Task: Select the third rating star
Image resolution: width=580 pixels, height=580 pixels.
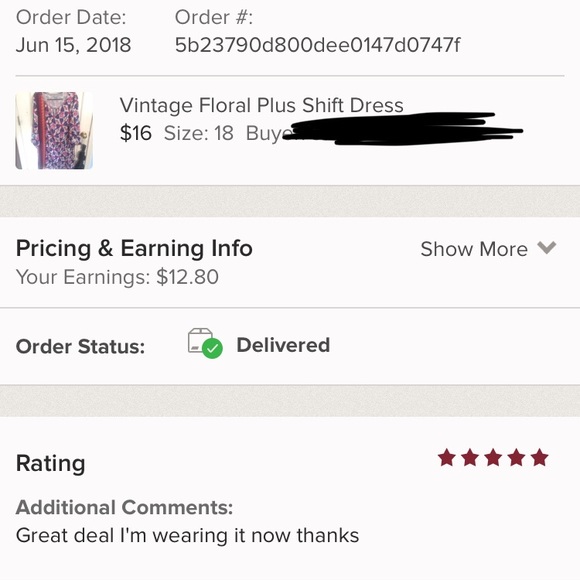Action: pyautogui.click(x=493, y=458)
